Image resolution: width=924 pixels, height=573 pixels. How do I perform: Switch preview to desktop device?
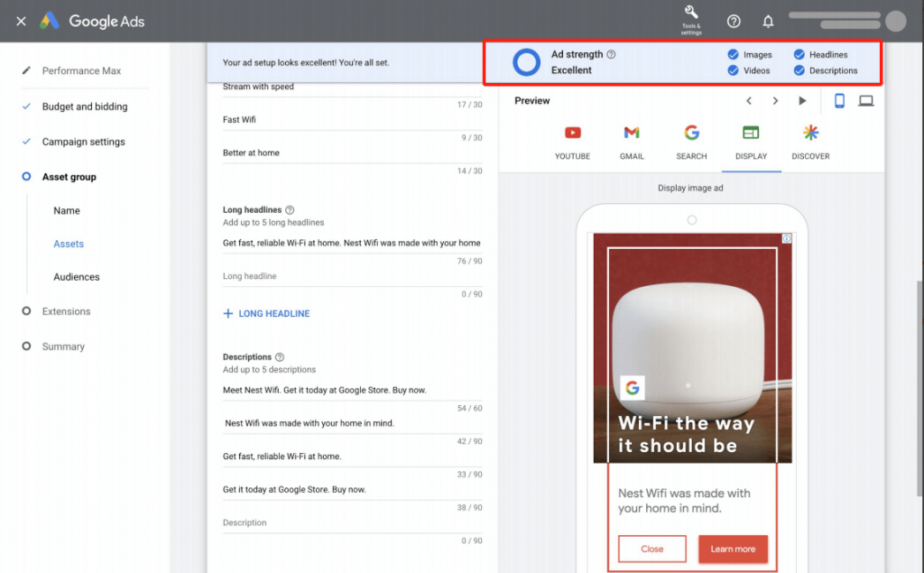coord(865,101)
